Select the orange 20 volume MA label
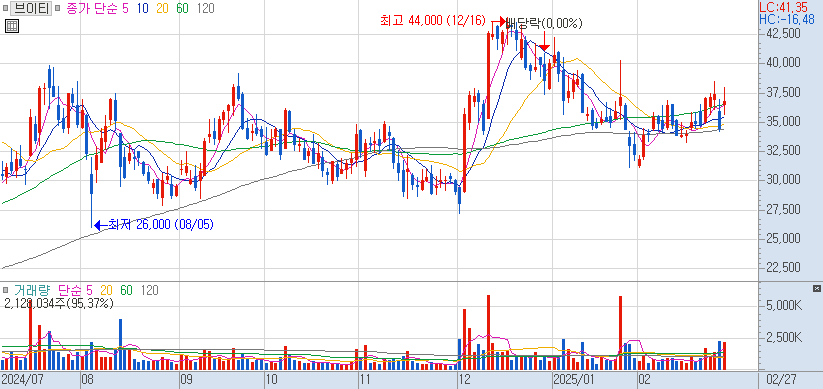 (x=106, y=290)
